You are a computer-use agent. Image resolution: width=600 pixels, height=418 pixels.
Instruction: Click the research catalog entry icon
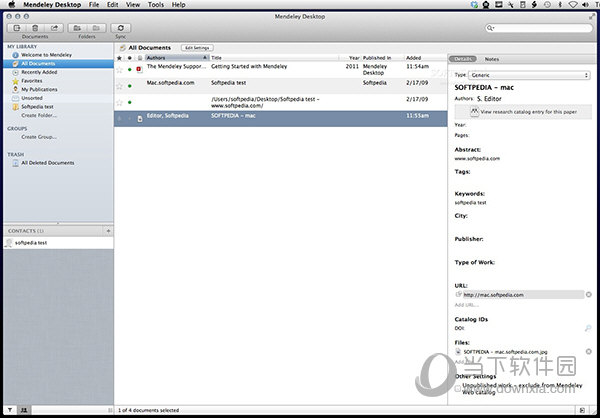[474, 111]
